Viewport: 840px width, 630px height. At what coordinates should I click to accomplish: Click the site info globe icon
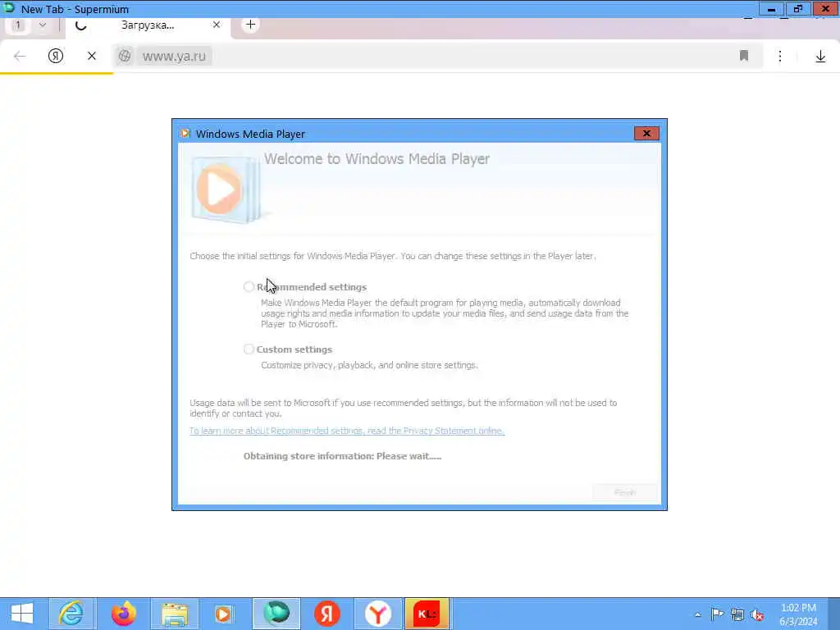click(125, 56)
